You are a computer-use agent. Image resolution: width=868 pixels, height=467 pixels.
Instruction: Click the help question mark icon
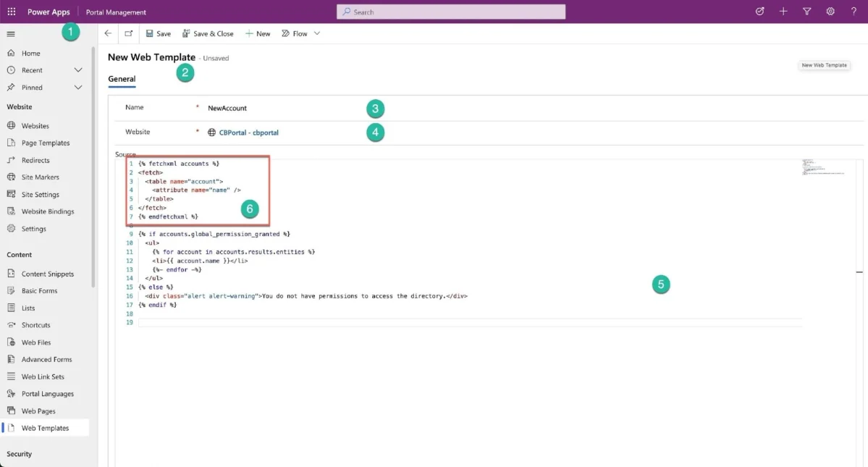[x=854, y=12]
